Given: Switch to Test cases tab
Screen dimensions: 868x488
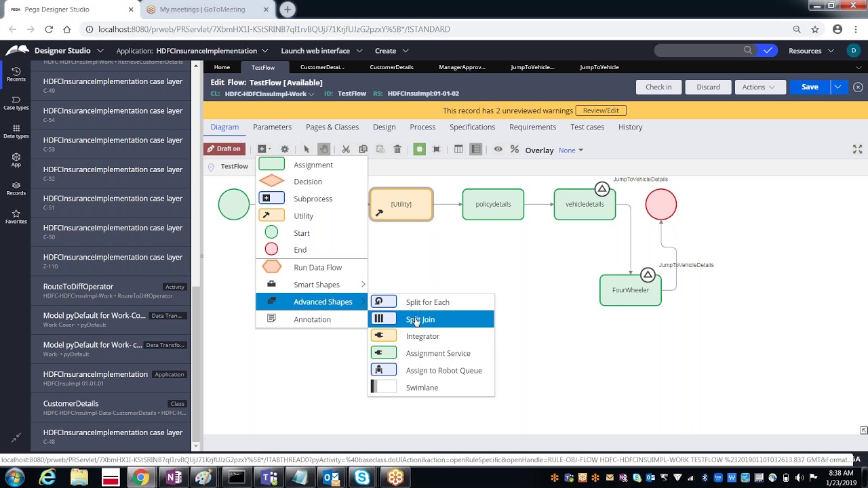Looking at the screenshot, I should point(587,127).
